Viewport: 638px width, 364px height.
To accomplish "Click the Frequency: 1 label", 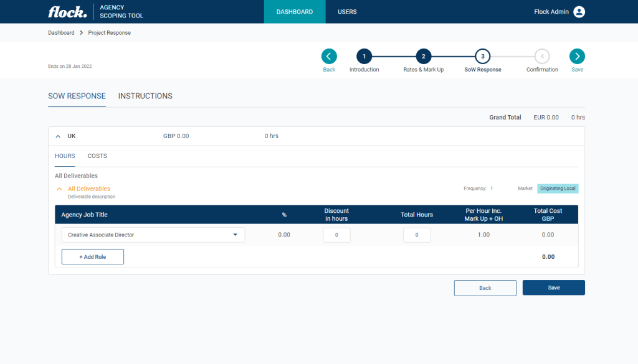I will pos(478,189).
